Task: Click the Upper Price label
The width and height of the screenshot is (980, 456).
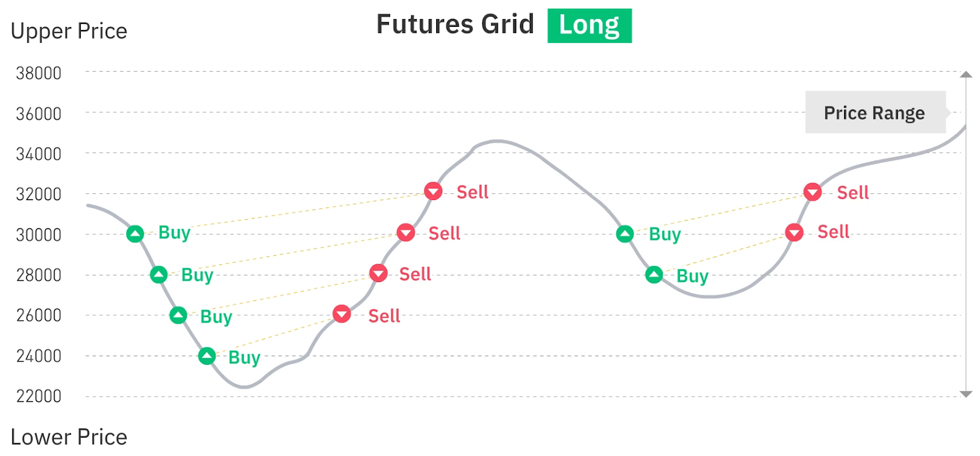Action: pos(69,31)
